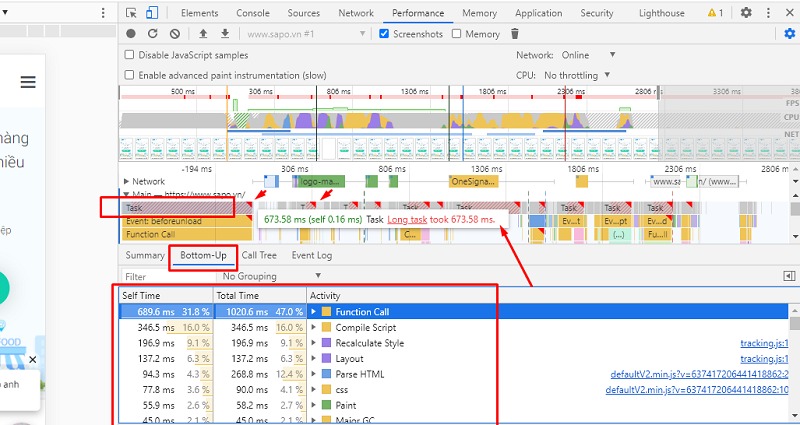The width and height of the screenshot is (800, 425).
Task: Open the Application tab
Action: (538, 13)
